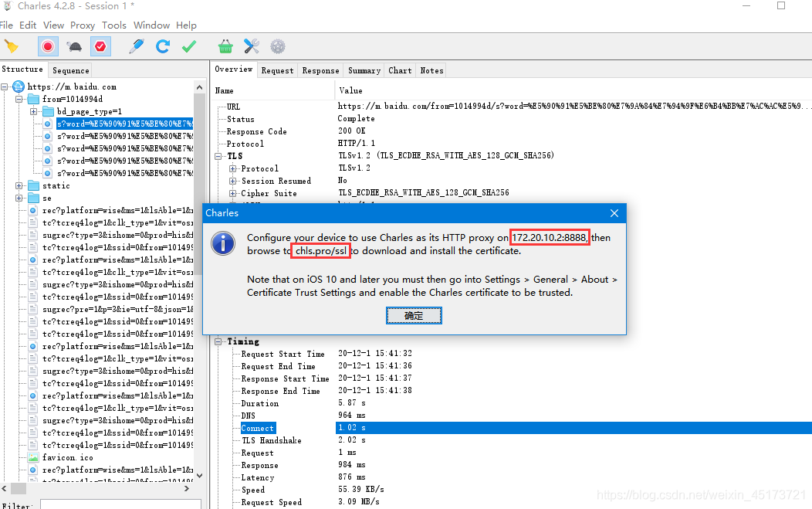
Task: Click the 确定 button in Charles dialog
Action: tap(414, 316)
